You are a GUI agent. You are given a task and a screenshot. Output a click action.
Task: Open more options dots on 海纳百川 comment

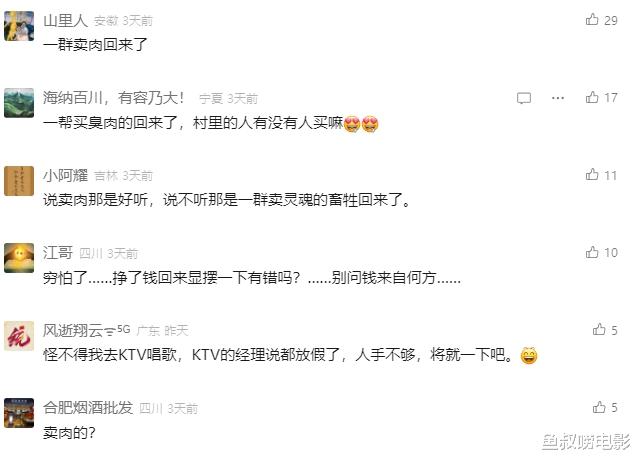(x=558, y=98)
